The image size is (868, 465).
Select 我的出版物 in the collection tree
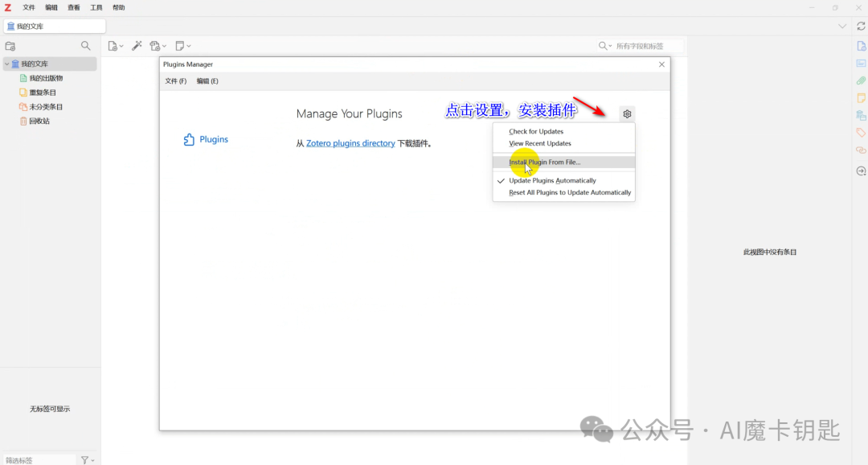(45, 78)
